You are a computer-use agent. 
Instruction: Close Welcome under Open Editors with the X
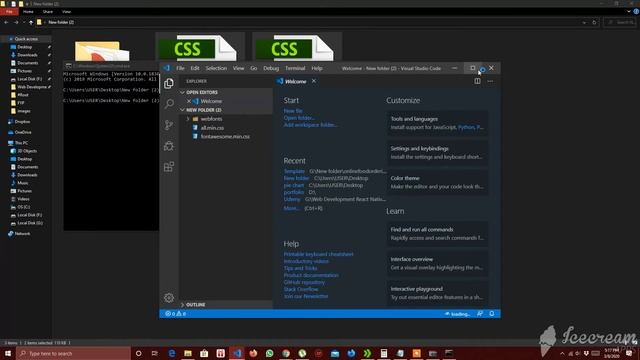click(189, 101)
